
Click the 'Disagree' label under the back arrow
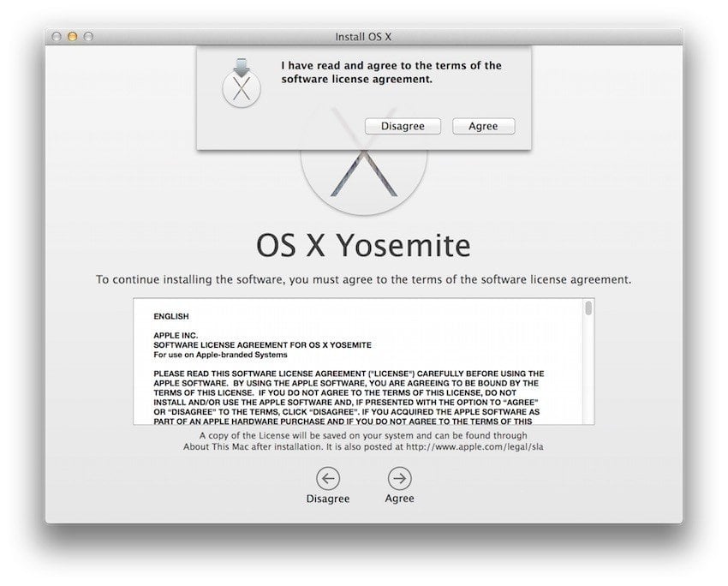tap(328, 499)
